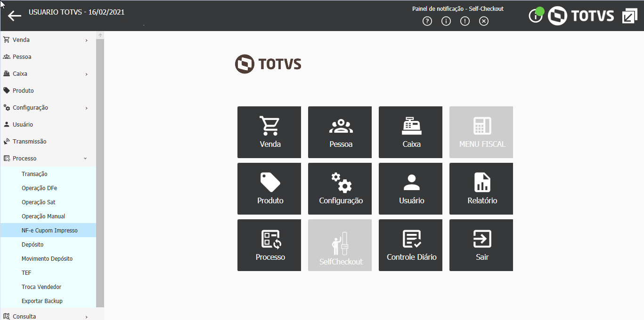Screen dimensions: 644x320
Task: Open the Configuração gears tile
Action: (340, 189)
